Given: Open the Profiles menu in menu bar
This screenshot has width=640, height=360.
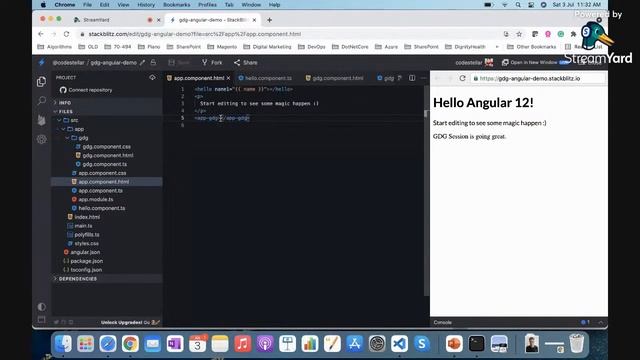Looking at the screenshot, I should [x=207, y=5].
